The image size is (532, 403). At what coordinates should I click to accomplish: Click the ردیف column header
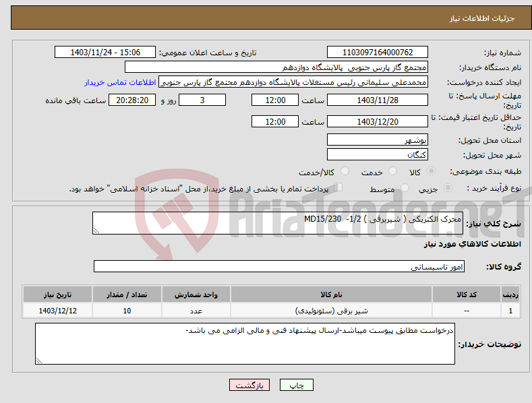point(510,294)
